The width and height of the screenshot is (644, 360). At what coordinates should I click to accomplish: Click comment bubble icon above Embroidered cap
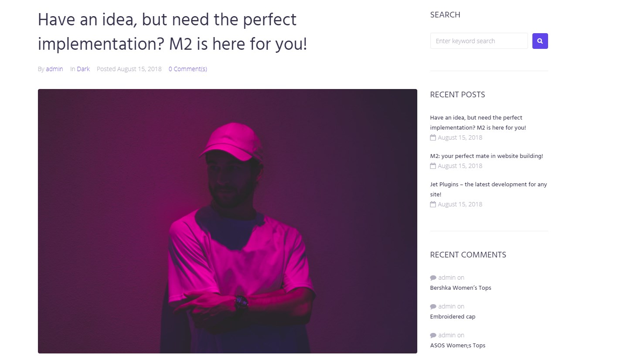433,306
